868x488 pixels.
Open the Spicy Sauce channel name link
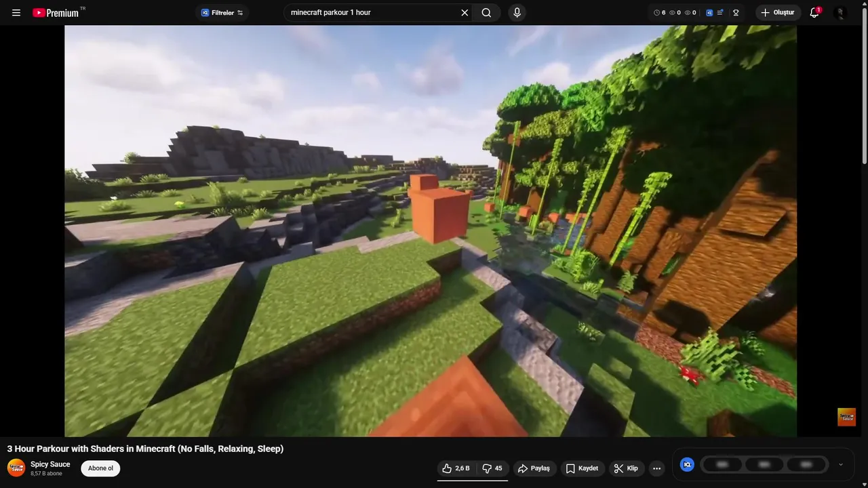[x=50, y=464]
